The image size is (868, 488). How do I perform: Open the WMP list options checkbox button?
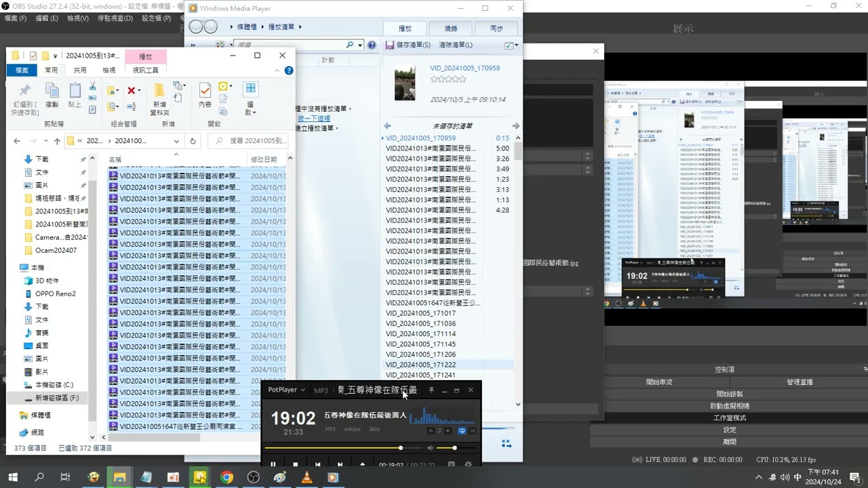point(511,45)
